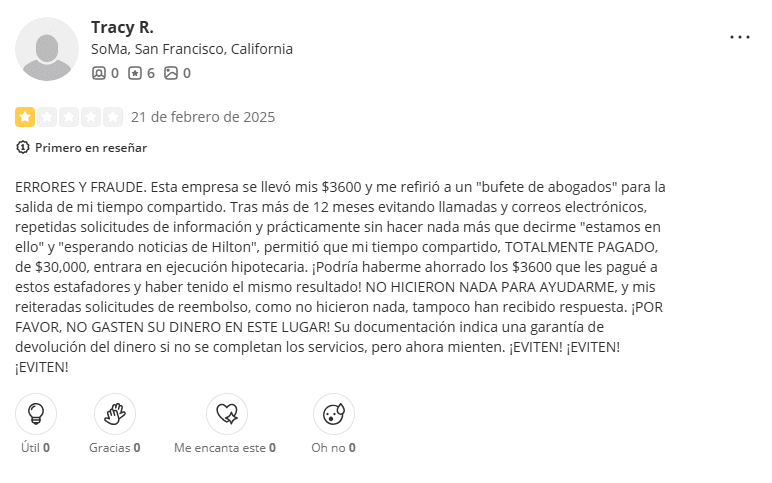Click the Oh no 0 label
The height and width of the screenshot is (483, 772).
point(333,448)
